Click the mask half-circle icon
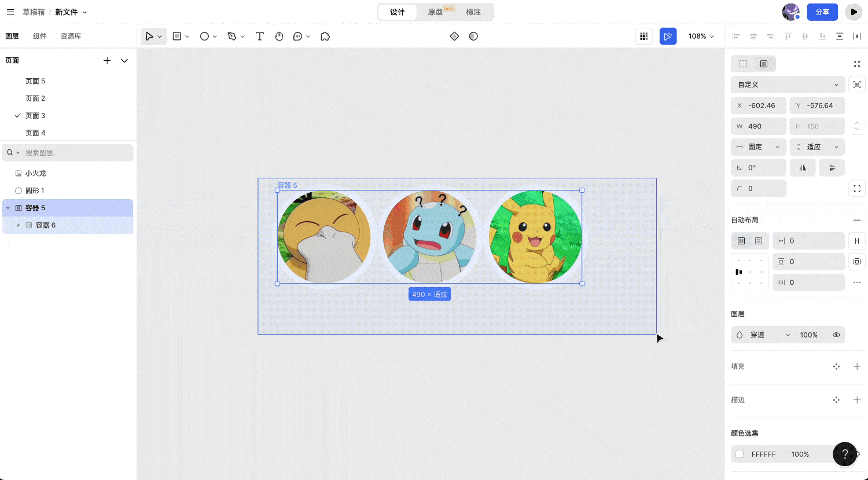 coord(473,36)
